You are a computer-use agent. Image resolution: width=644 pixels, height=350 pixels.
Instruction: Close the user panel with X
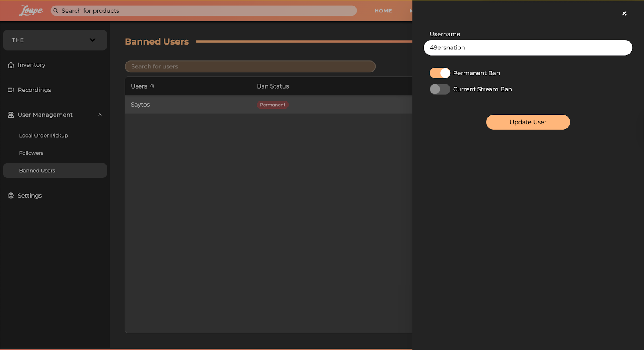(x=624, y=14)
